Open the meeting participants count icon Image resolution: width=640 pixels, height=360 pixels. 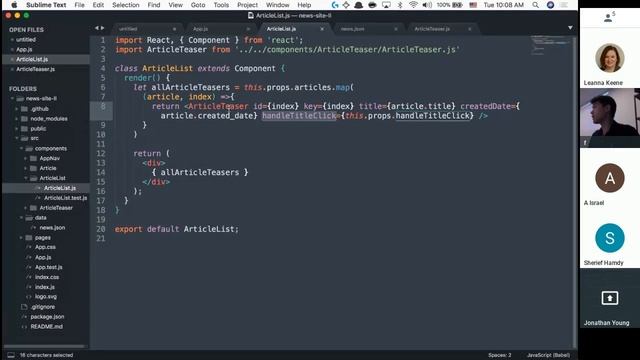pos(609,17)
